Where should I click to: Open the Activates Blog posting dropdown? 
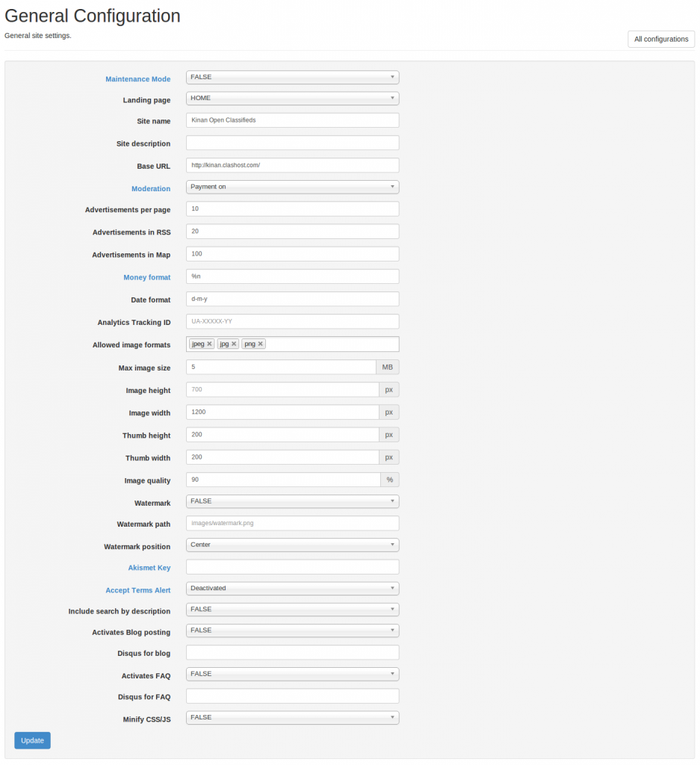coord(292,631)
